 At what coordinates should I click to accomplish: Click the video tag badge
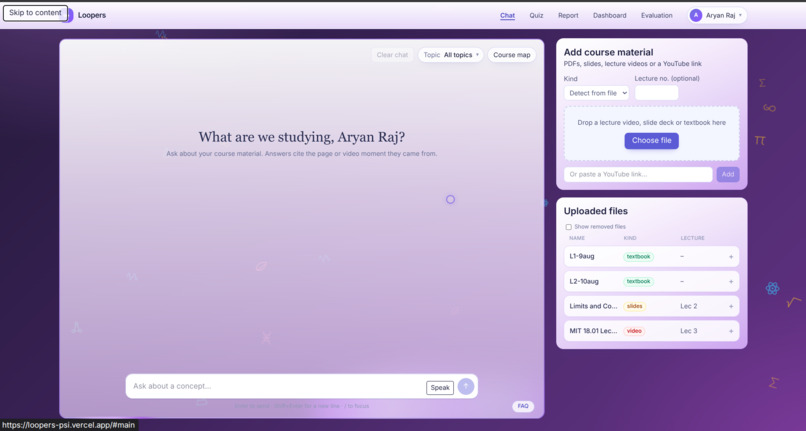coord(634,331)
